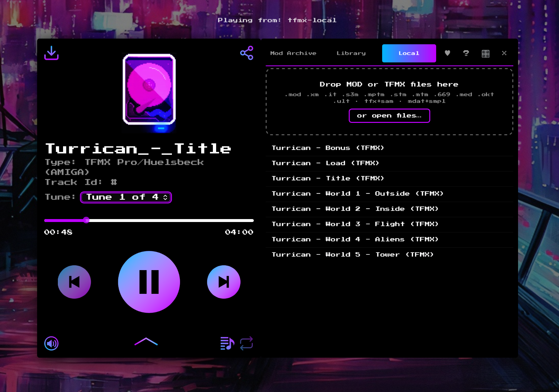Viewport: 559px width, 392px height.
Task: Open the Tune 1 of 4 dropdown
Action: pos(126,197)
